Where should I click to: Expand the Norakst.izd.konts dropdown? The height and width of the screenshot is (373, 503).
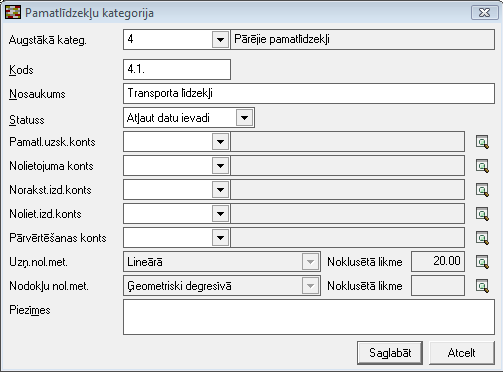click(x=220, y=190)
